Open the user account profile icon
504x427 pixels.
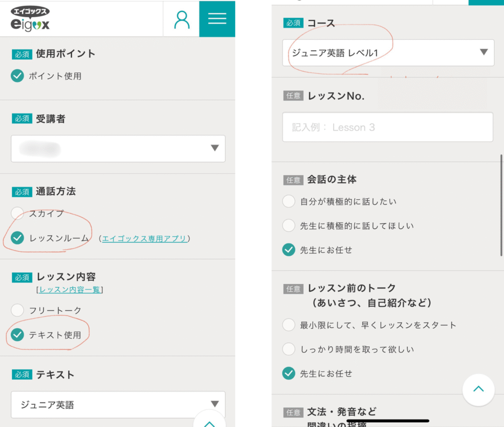coord(182,19)
